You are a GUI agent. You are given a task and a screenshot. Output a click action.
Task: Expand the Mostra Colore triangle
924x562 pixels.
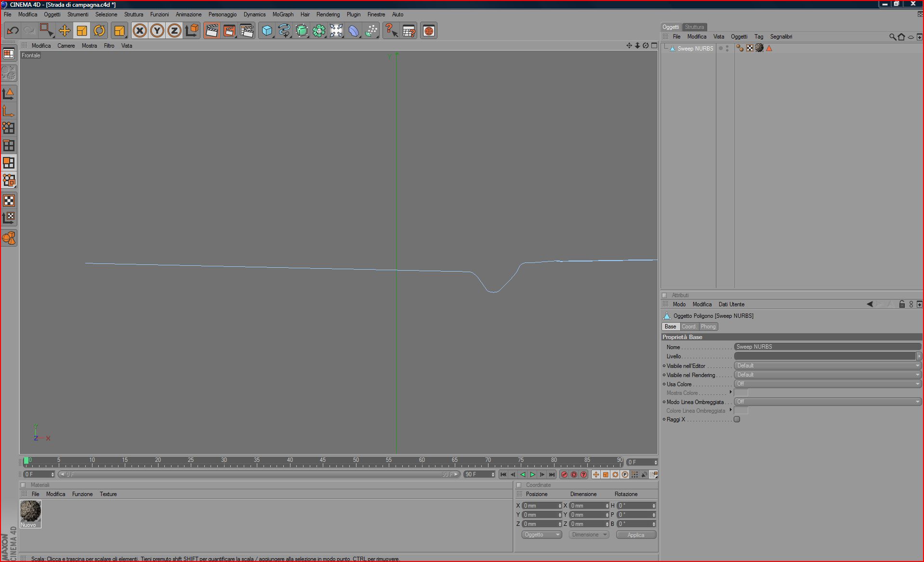click(731, 392)
